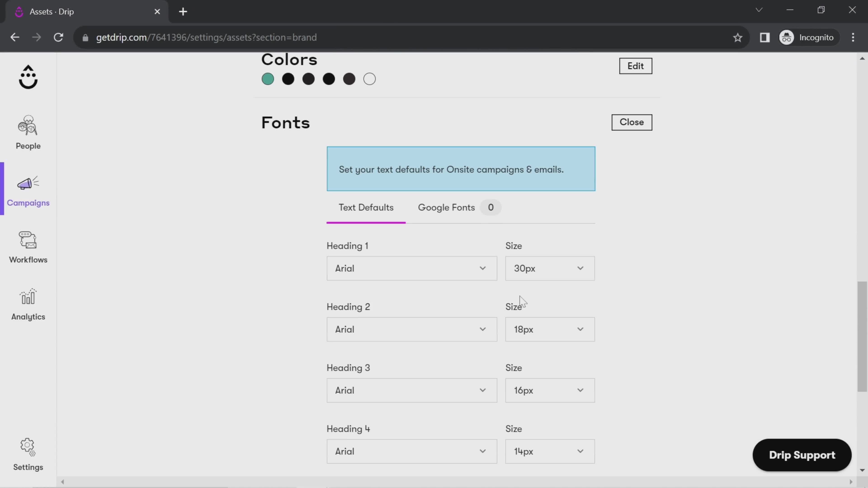Screen dimensions: 868x488
Task: Open Heading 3 font dropdown
Action: (x=411, y=390)
